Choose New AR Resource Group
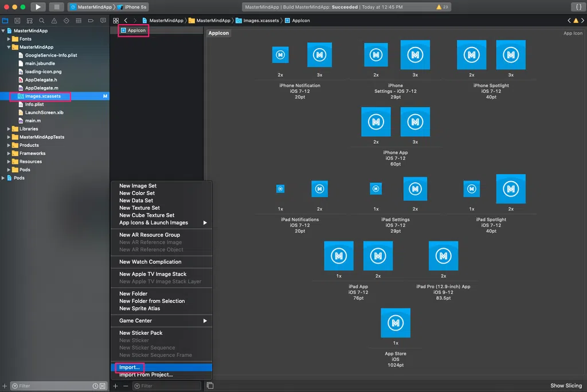 pyautogui.click(x=162, y=235)
